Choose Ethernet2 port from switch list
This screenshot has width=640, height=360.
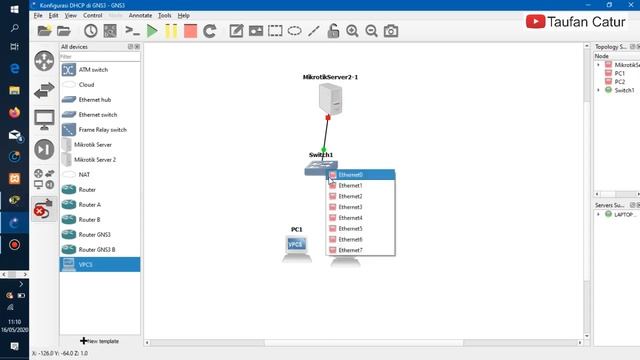click(360, 196)
